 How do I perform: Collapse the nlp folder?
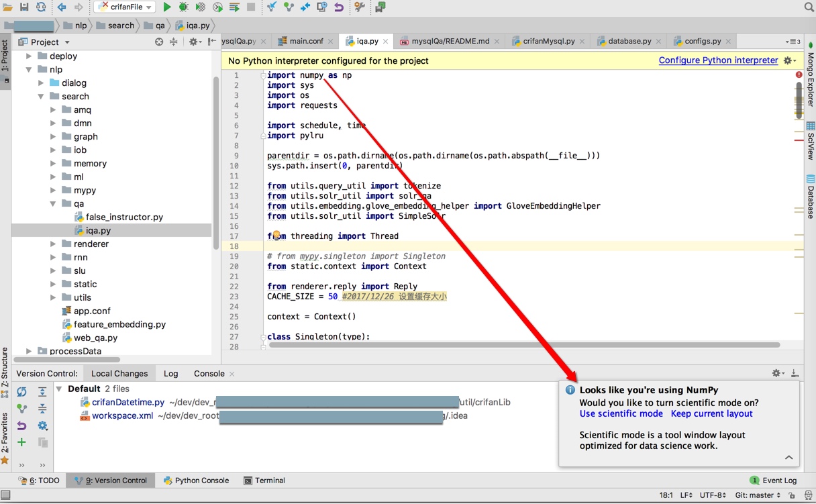tap(29, 70)
